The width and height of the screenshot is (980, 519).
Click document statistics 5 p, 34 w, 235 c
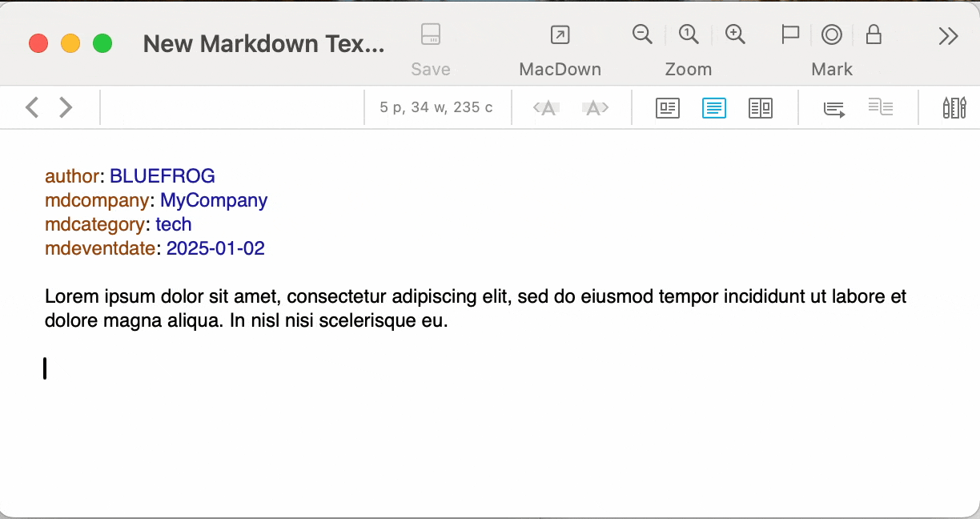coord(436,107)
